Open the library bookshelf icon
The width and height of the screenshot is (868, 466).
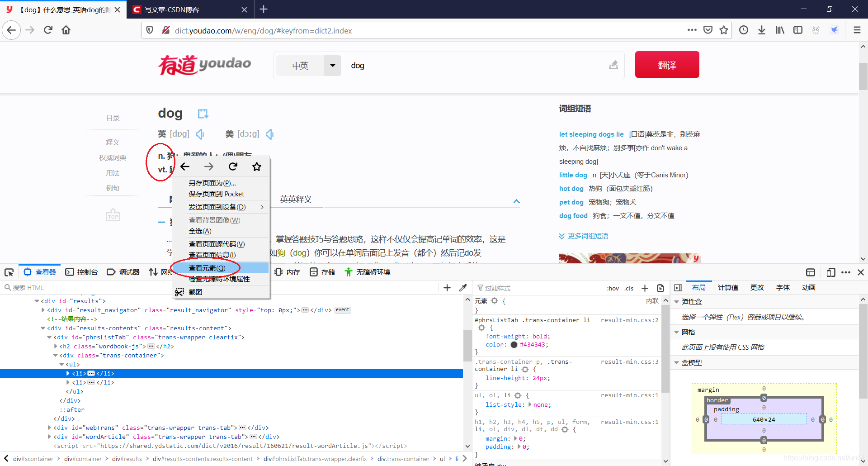pyautogui.click(x=780, y=30)
